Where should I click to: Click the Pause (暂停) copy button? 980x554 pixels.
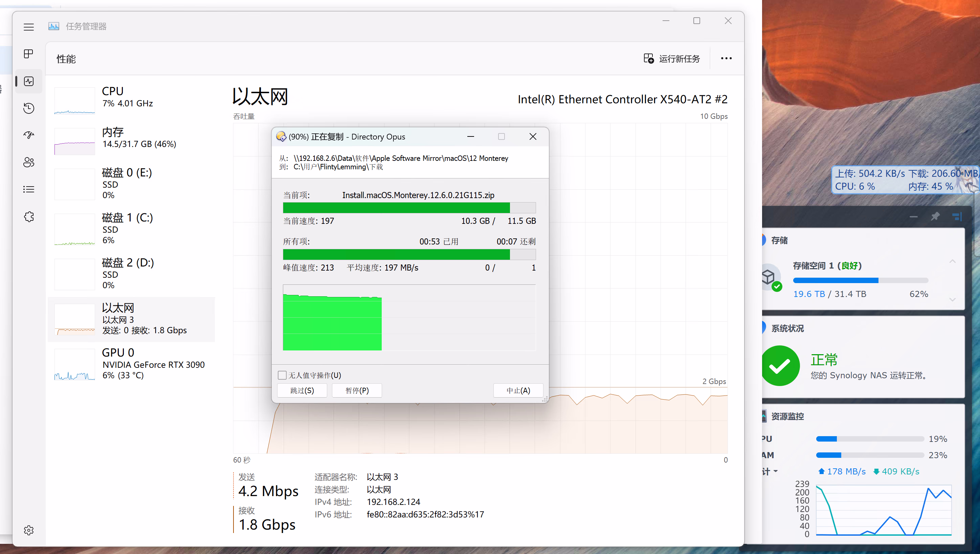(x=356, y=390)
